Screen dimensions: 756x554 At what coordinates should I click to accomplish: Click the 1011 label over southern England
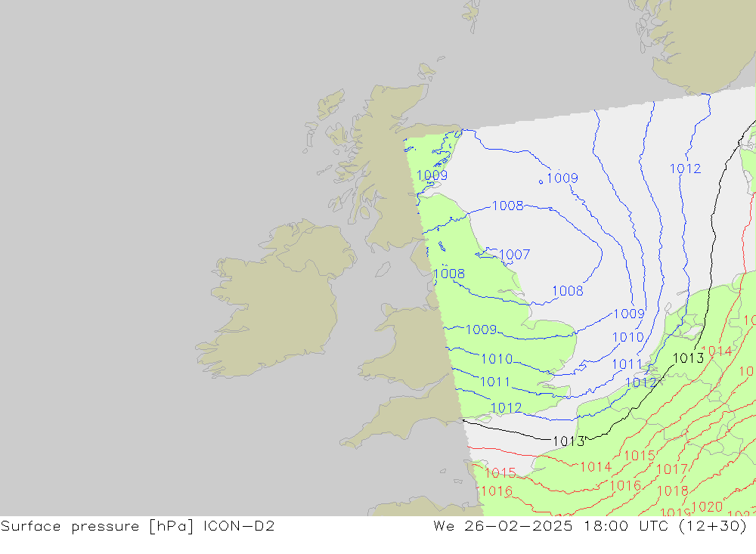pos(495,382)
